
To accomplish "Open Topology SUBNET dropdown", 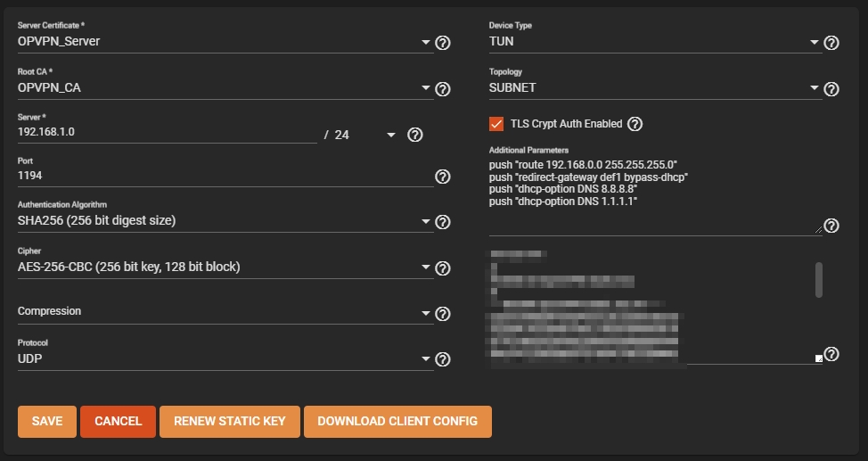I will tap(655, 88).
